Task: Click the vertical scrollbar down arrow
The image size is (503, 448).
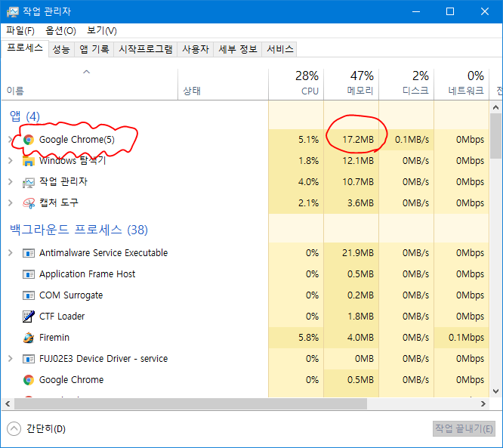Action: [496, 391]
